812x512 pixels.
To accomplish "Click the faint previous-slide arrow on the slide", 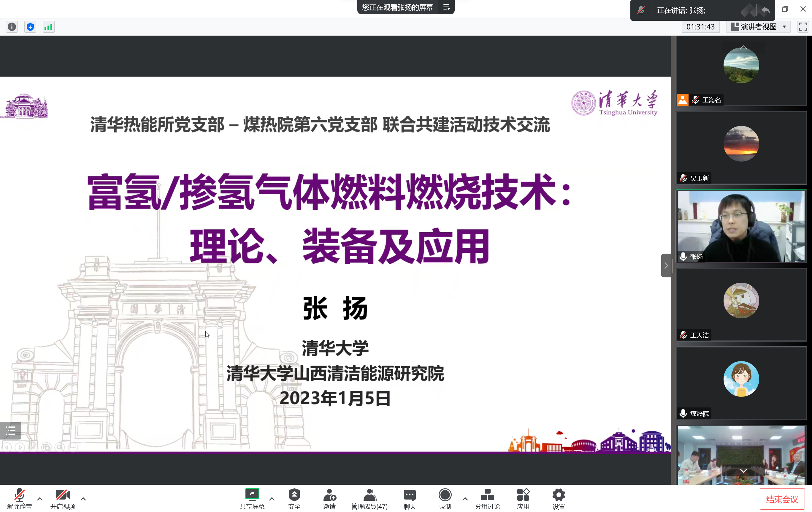I will pyautogui.click(x=7, y=447).
